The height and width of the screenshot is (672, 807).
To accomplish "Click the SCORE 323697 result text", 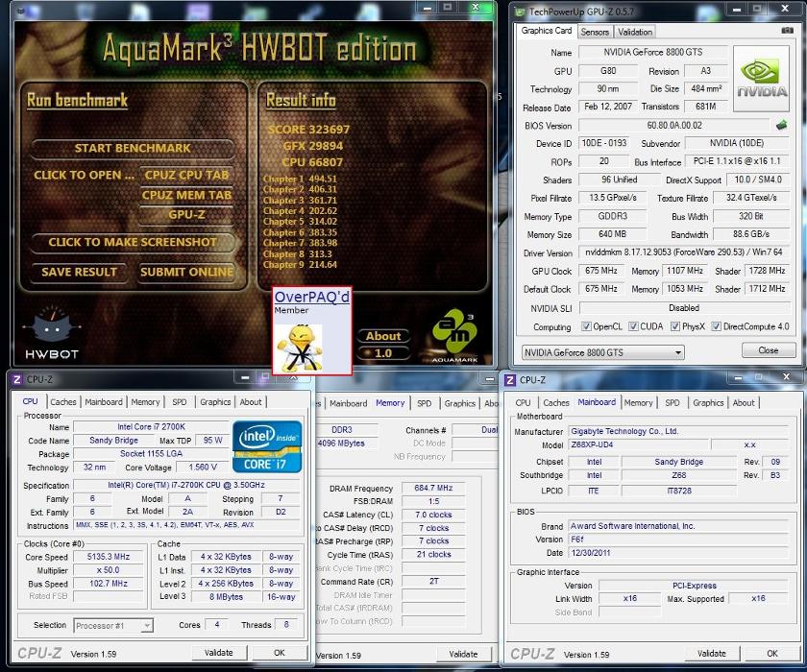I will pyautogui.click(x=308, y=130).
